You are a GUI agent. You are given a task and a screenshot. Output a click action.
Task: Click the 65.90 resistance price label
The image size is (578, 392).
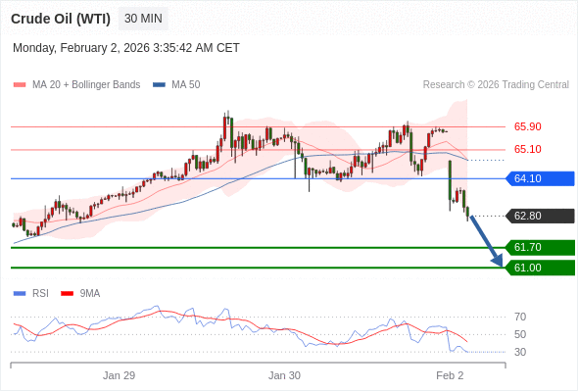pyautogui.click(x=527, y=126)
